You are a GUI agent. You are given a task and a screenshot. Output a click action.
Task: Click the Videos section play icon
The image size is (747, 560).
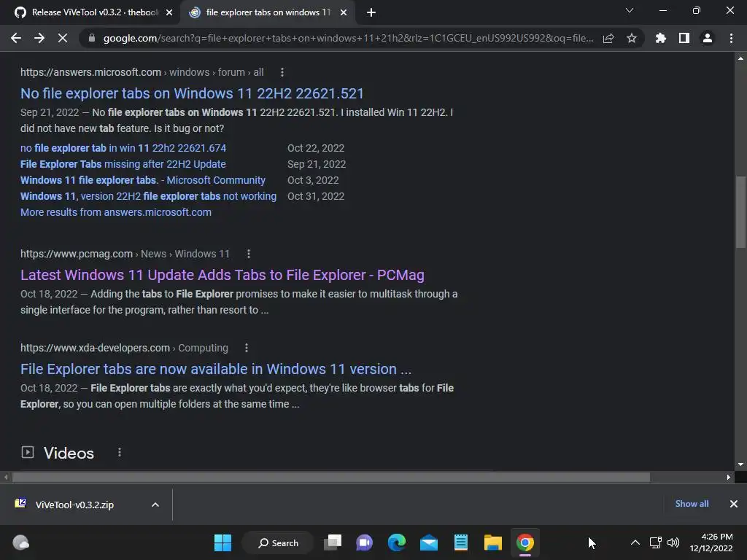pos(28,452)
